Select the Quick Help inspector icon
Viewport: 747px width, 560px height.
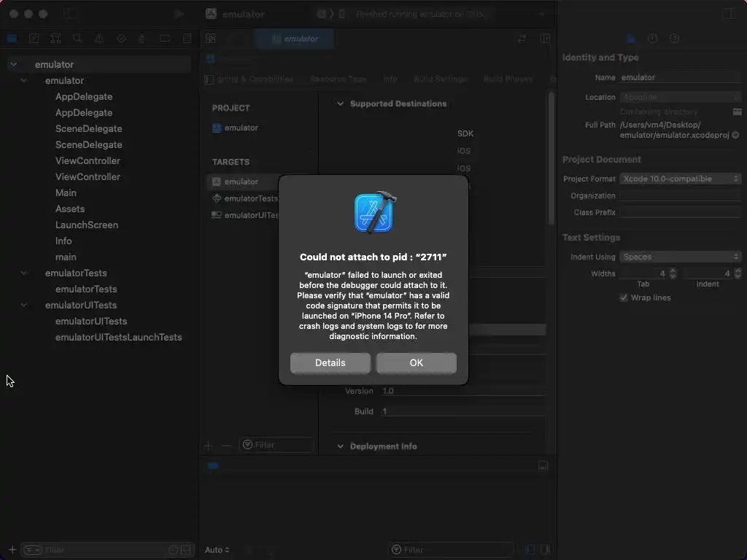[x=674, y=39]
